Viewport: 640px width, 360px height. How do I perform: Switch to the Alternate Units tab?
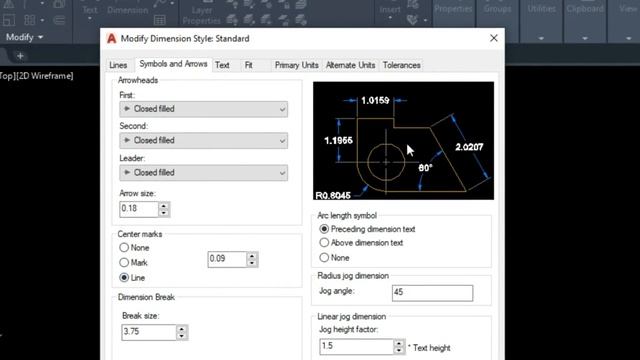(351, 65)
